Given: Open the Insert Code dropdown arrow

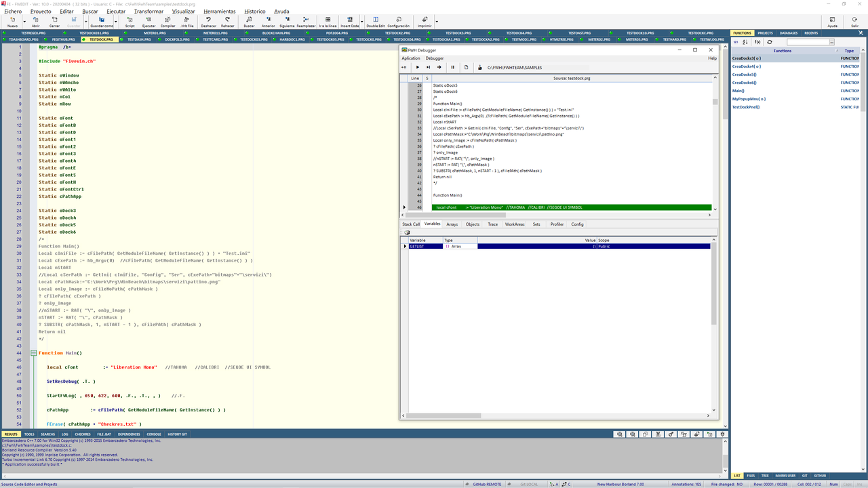Looking at the screenshot, I should [x=362, y=21].
